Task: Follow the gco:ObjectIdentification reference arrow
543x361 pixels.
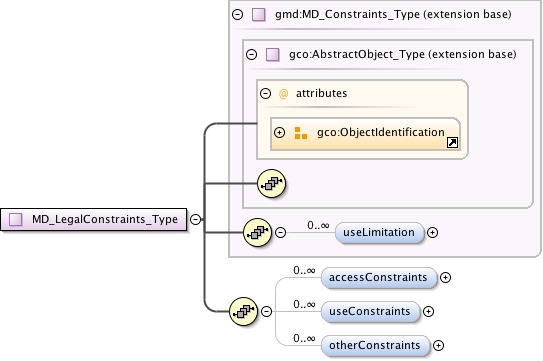Action: pyautogui.click(x=452, y=142)
